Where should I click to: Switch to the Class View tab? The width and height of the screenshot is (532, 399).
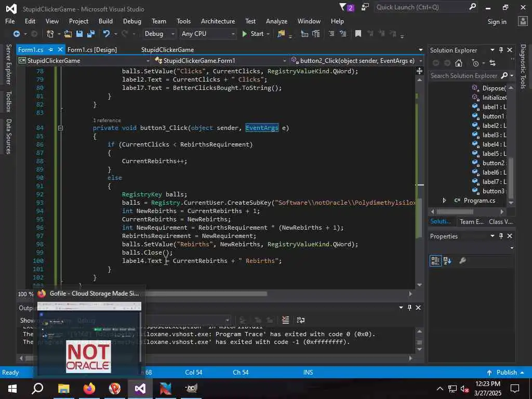coord(501,222)
